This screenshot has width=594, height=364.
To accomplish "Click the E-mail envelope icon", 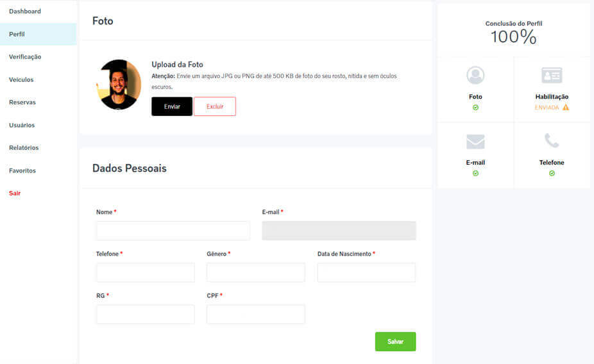I will click(x=475, y=142).
